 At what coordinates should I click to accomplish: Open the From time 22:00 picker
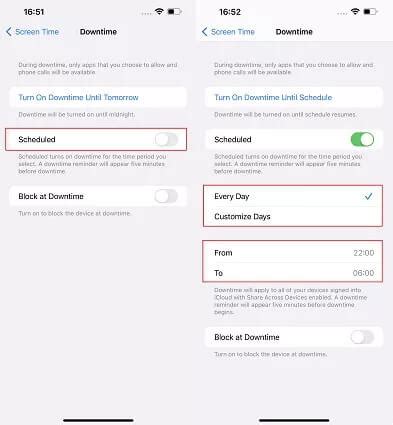[x=293, y=253]
